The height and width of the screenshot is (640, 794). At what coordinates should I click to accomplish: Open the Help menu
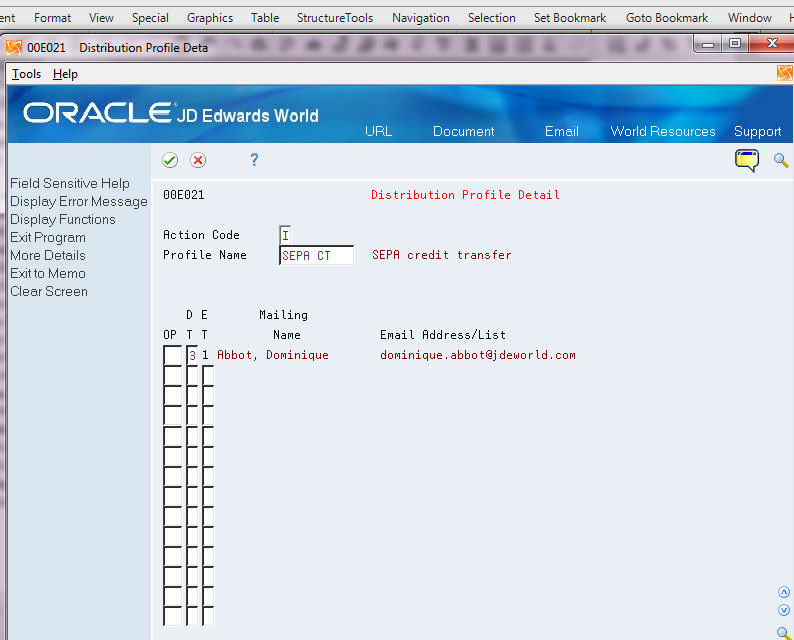[x=65, y=74]
